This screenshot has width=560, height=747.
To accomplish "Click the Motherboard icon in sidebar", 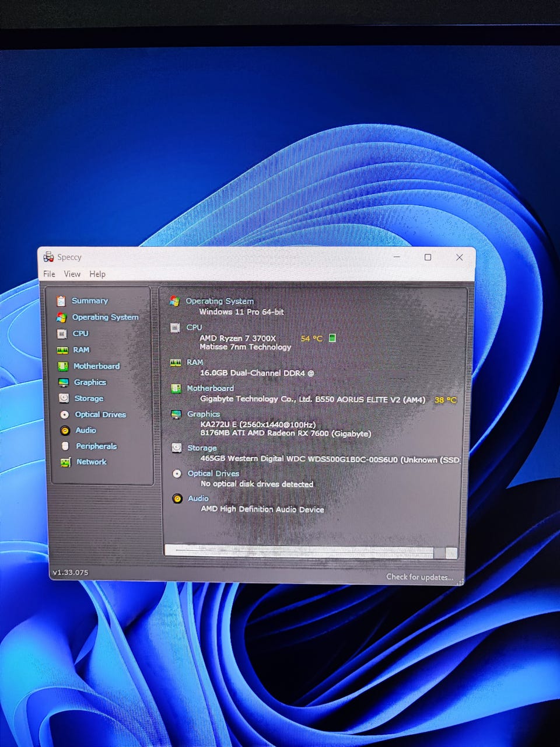I will click(x=63, y=366).
